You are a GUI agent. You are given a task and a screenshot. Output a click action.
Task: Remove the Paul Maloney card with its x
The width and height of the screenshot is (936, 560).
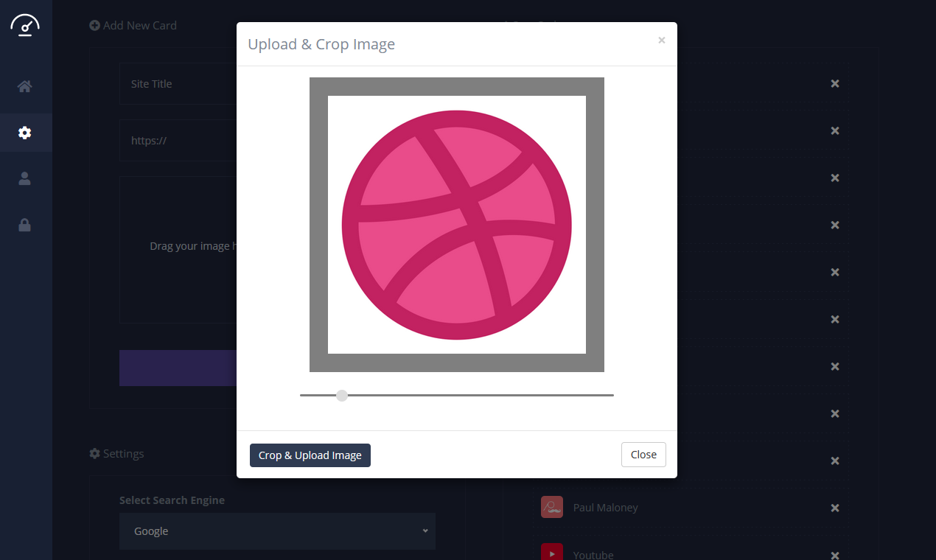point(835,508)
